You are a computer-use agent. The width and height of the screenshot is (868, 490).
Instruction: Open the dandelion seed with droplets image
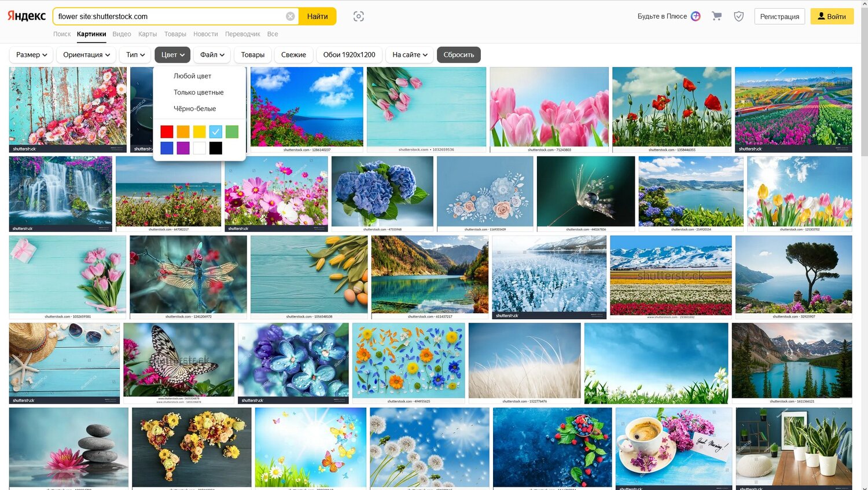pos(586,194)
